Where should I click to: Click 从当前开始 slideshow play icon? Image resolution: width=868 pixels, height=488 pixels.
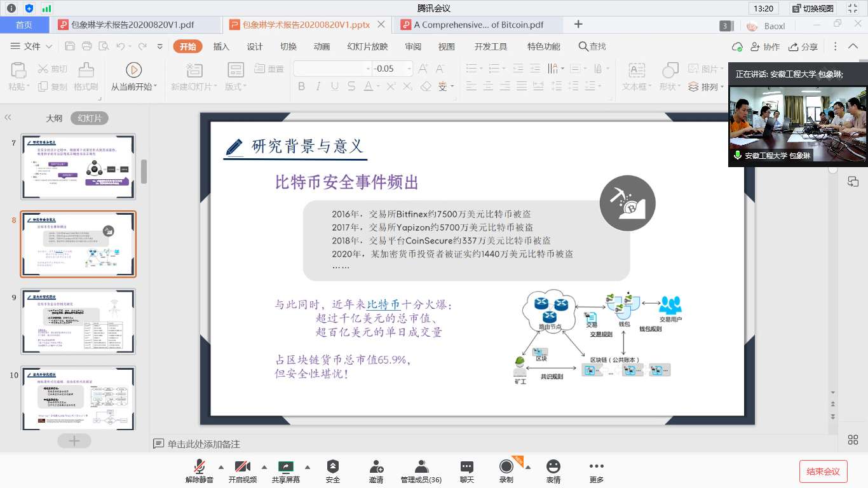point(133,70)
